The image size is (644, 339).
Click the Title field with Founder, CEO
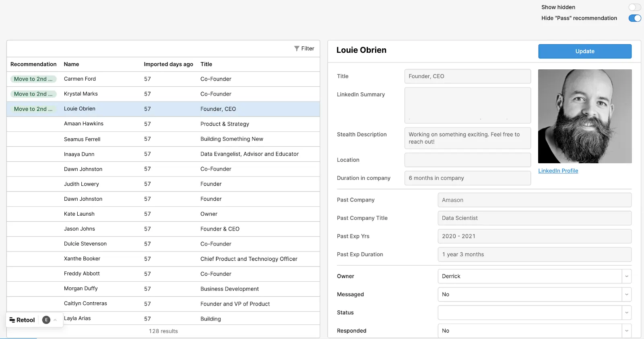[468, 76]
